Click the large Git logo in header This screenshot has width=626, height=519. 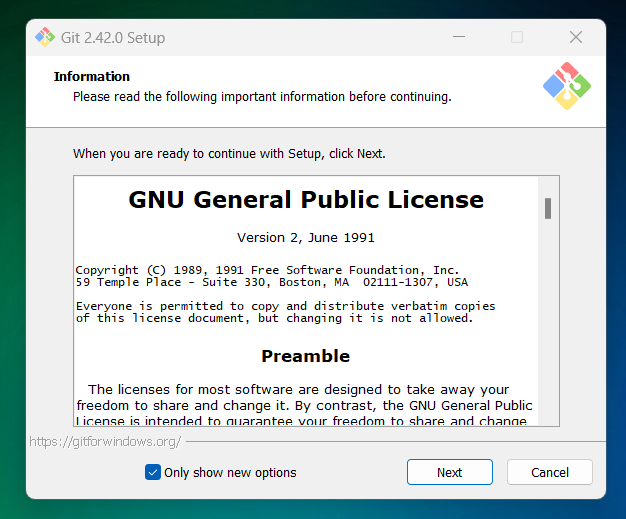click(x=567, y=86)
